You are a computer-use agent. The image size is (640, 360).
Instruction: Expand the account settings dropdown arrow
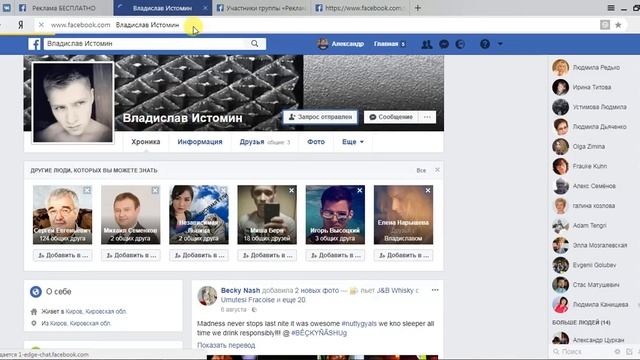(500, 44)
